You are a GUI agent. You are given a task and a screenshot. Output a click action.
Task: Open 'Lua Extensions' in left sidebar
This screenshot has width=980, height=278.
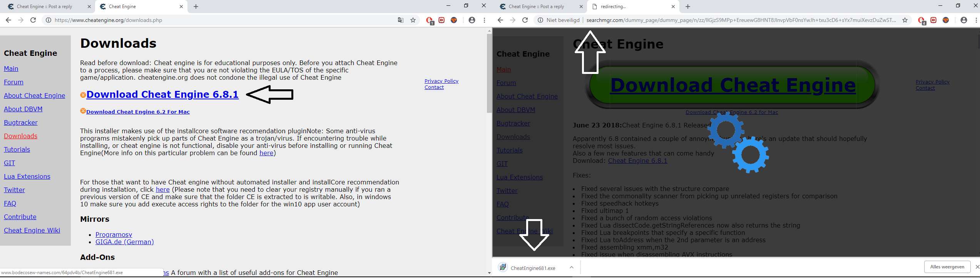[x=27, y=176]
